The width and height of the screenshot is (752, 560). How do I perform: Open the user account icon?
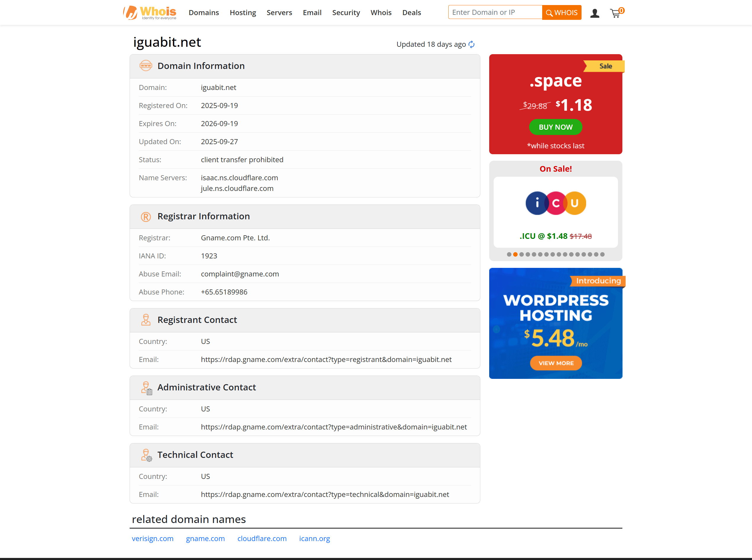595,13
